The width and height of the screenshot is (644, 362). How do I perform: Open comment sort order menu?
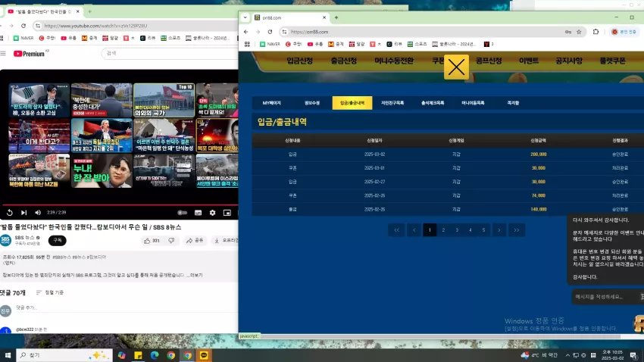pos(50,292)
